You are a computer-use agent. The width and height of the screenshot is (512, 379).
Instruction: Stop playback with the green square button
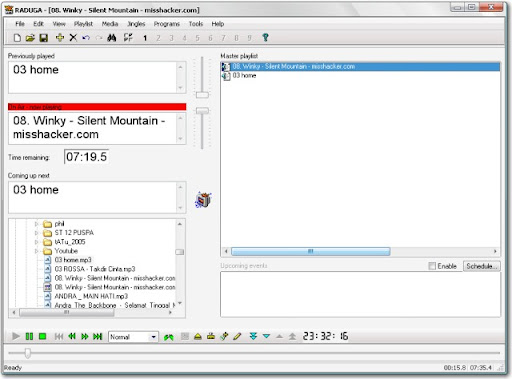coord(42,336)
